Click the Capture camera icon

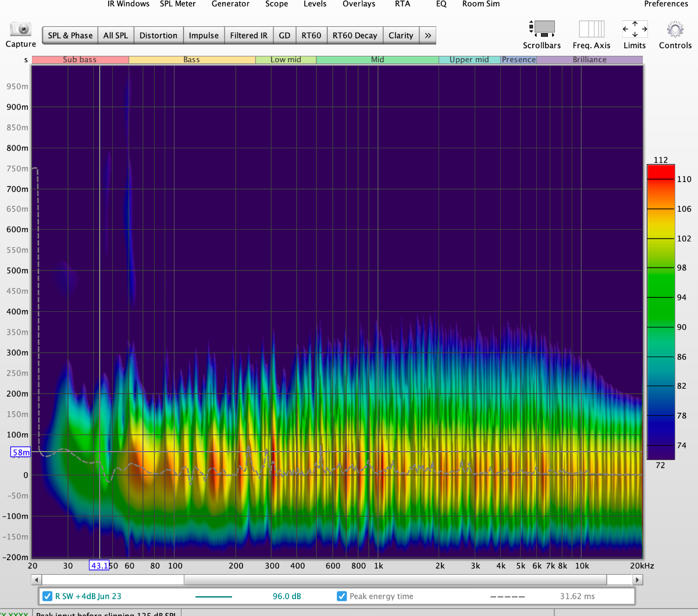[20, 29]
